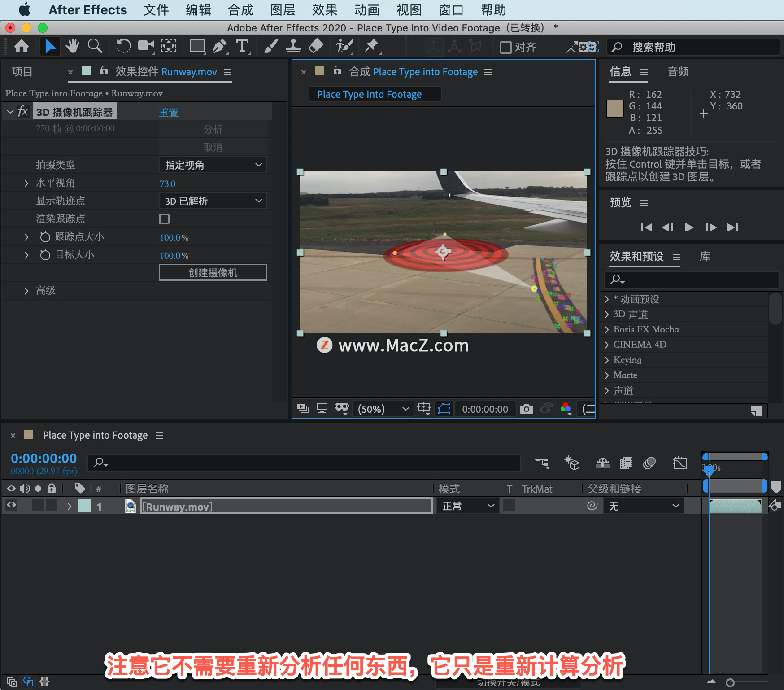Open the 正常 blending mode dropdown

[468, 506]
